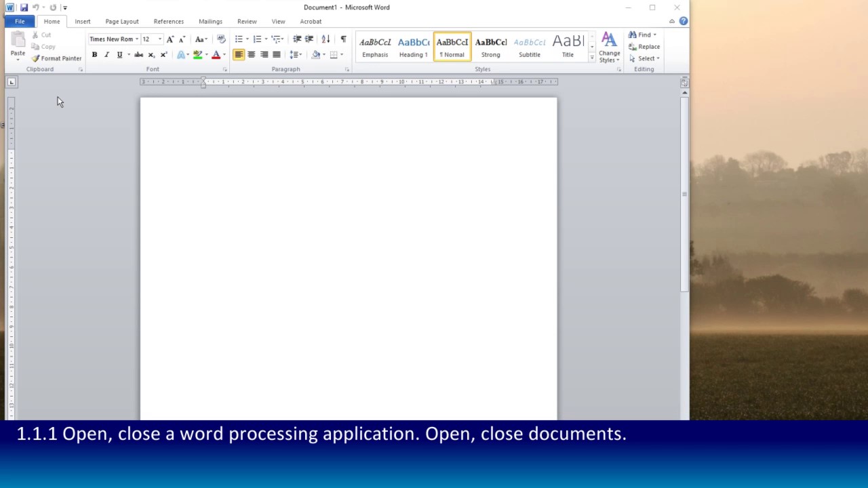Click Grow Font icon
Viewport: 868px width, 488px height.
coord(170,39)
